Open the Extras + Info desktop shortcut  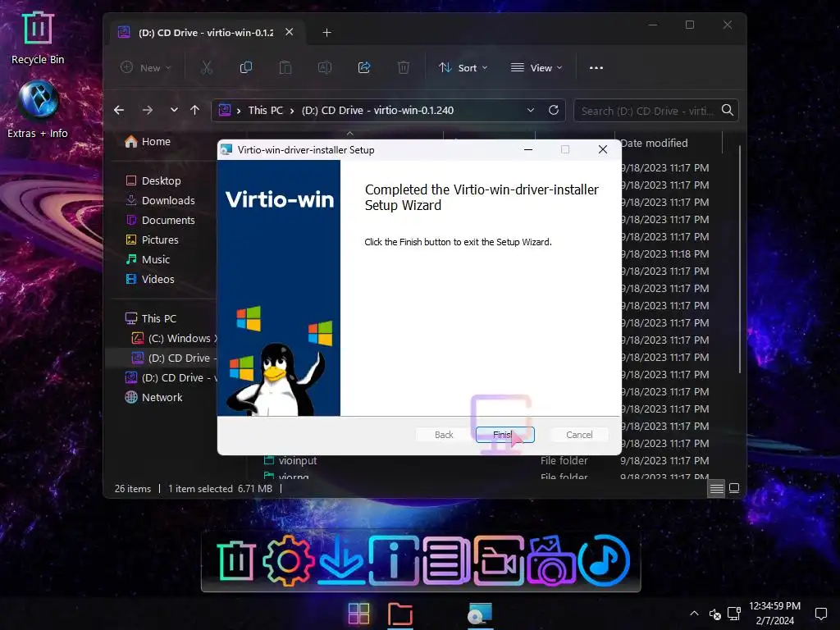point(38,110)
